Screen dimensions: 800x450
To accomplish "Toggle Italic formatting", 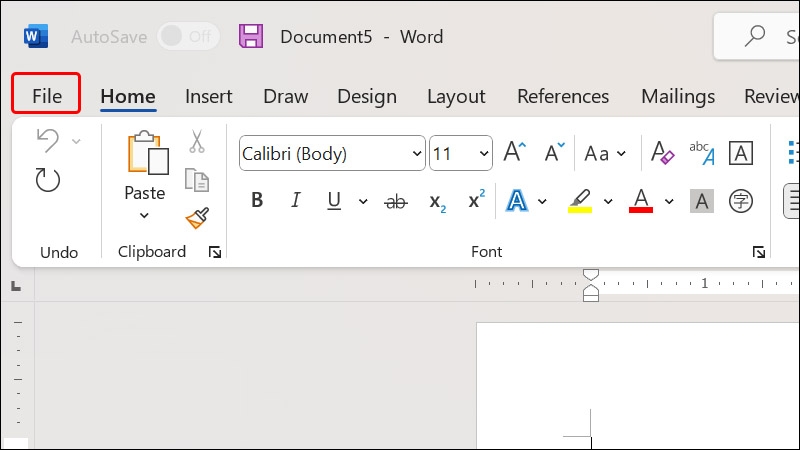I will pos(295,201).
